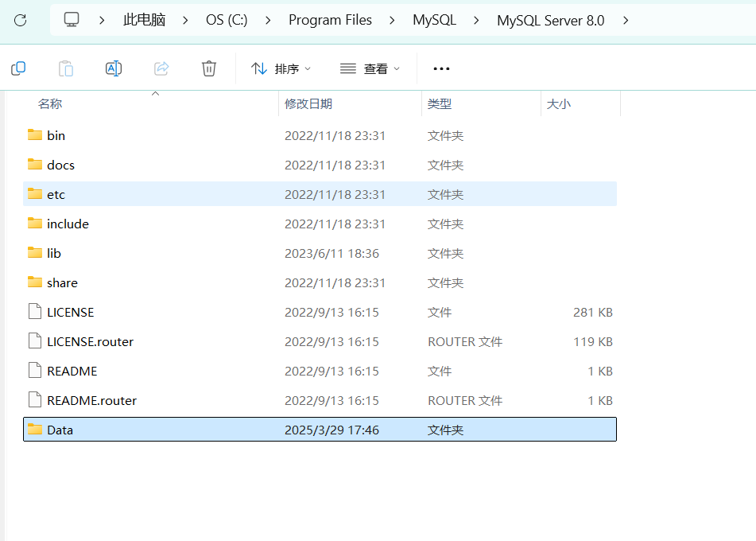The width and height of the screenshot is (756, 541).
Task: Select the lib folder name
Action: [x=54, y=253]
